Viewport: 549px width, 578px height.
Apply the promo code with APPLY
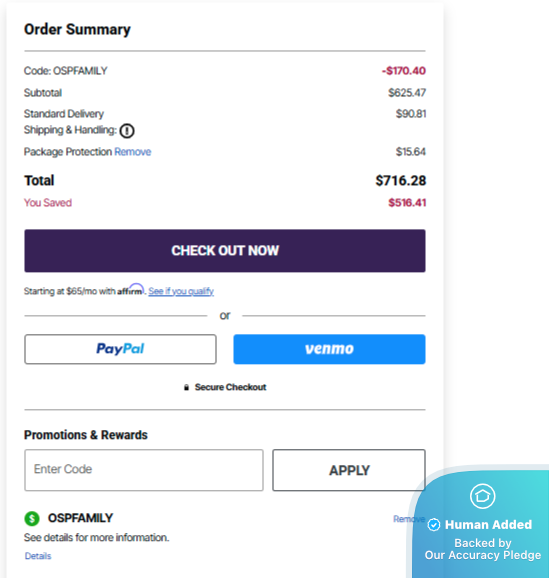tap(349, 470)
